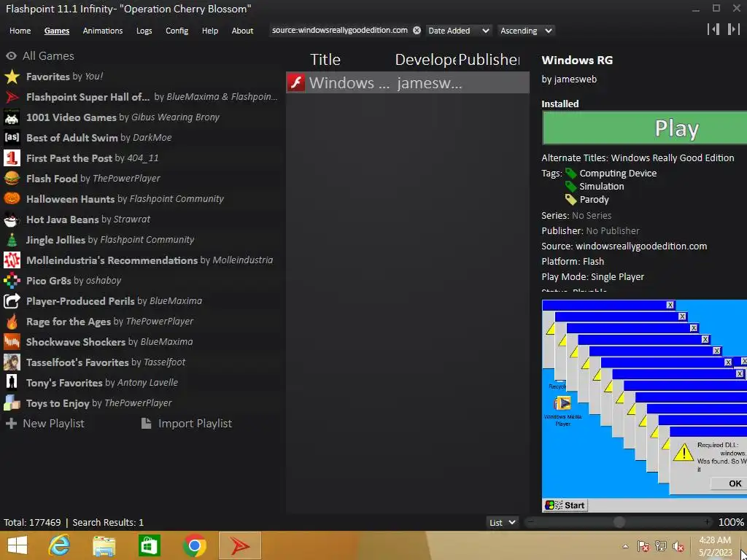Click the Molleindustria's Recommendations icon
747x560 pixels.
pos(12,260)
